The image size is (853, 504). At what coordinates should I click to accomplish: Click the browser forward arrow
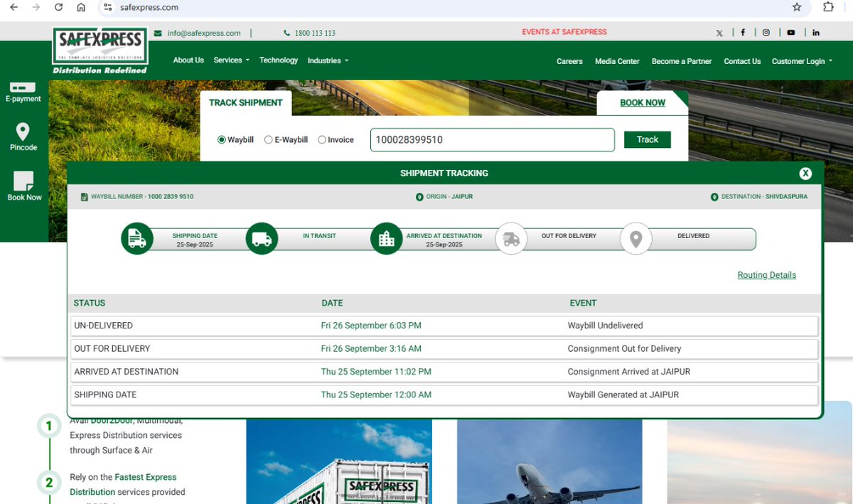point(36,7)
